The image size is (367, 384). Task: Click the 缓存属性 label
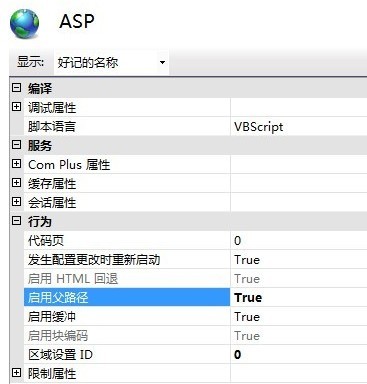coord(52,183)
